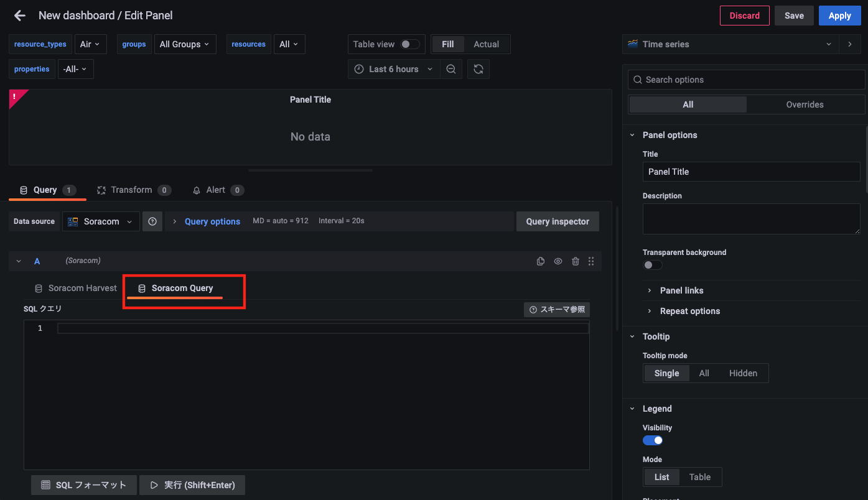The width and height of the screenshot is (868, 500).
Task: Open the Last 6 hours time picker
Action: pyautogui.click(x=393, y=69)
